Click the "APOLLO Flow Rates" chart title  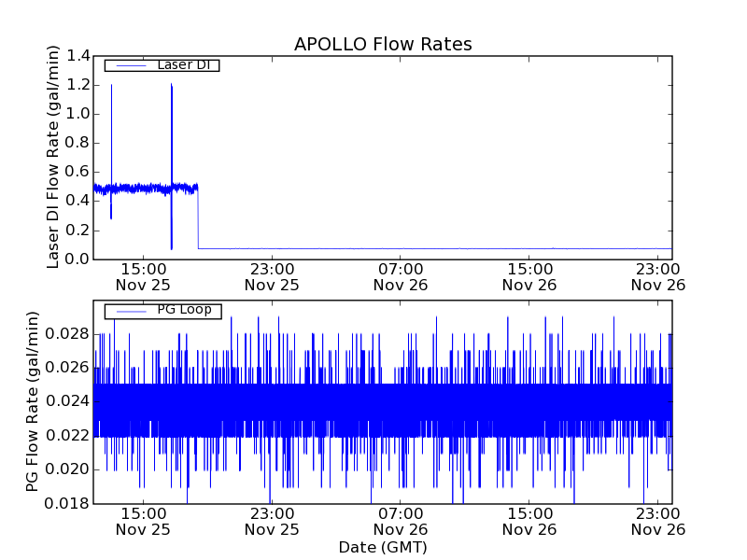pos(383,44)
